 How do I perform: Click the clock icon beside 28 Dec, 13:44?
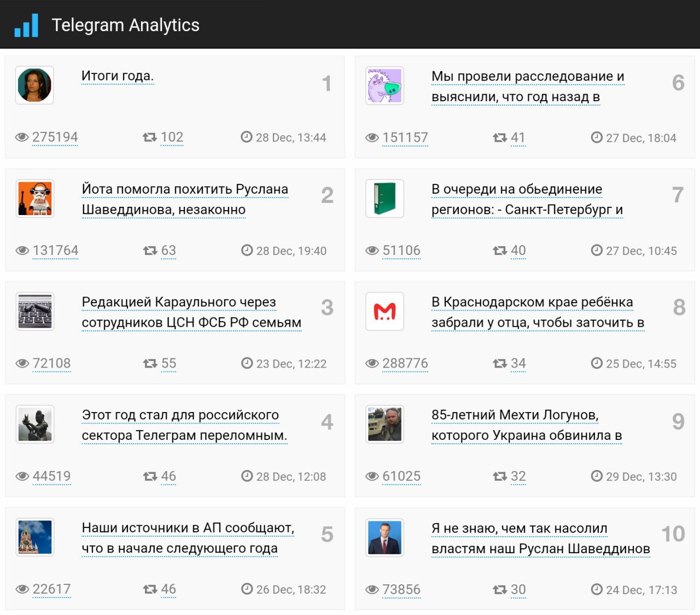[x=247, y=137]
